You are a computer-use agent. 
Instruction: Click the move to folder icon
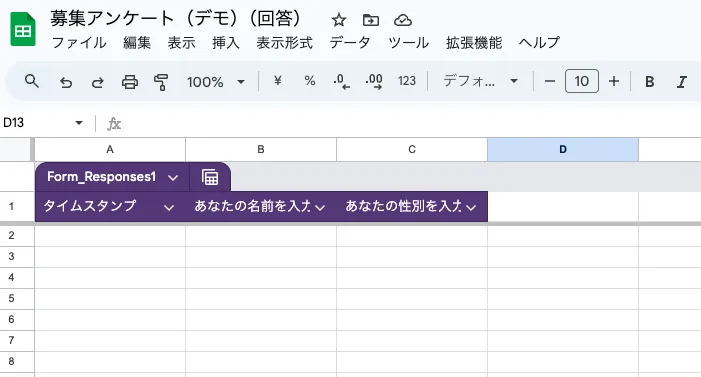click(x=371, y=20)
